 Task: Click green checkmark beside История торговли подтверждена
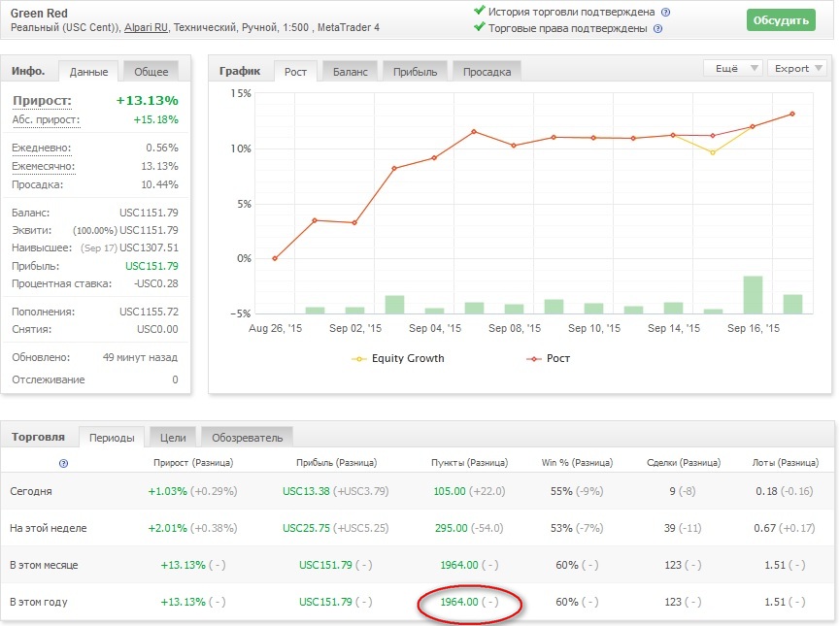coord(480,10)
